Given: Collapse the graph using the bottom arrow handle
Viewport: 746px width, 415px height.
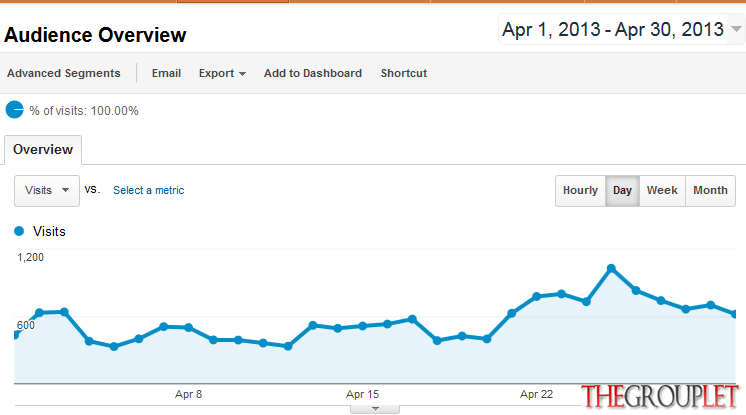Looking at the screenshot, I should pos(375,409).
